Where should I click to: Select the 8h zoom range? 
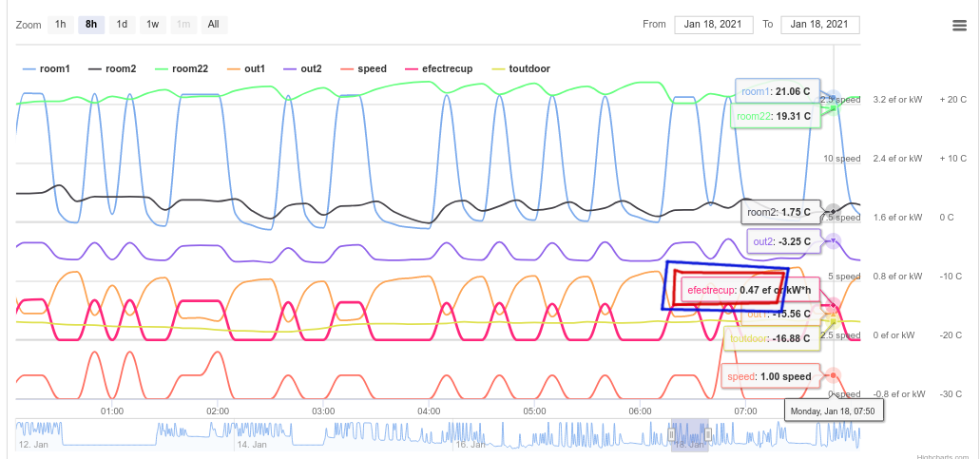(x=91, y=25)
